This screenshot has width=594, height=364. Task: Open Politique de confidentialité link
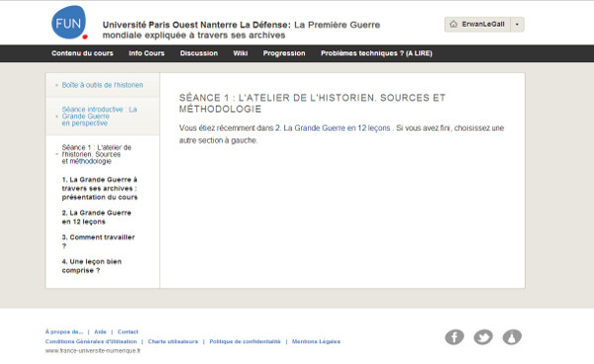click(245, 341)
